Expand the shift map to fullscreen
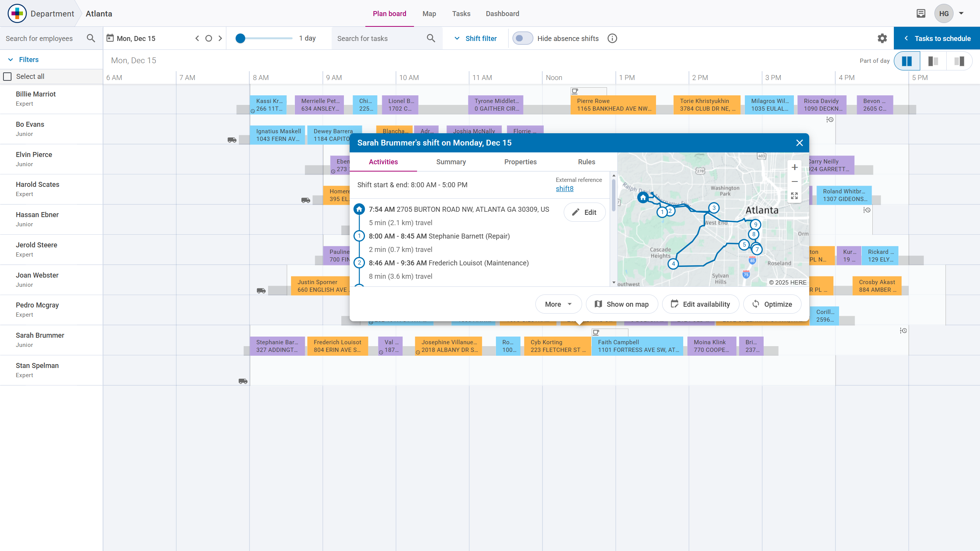 tap(795, 196)
